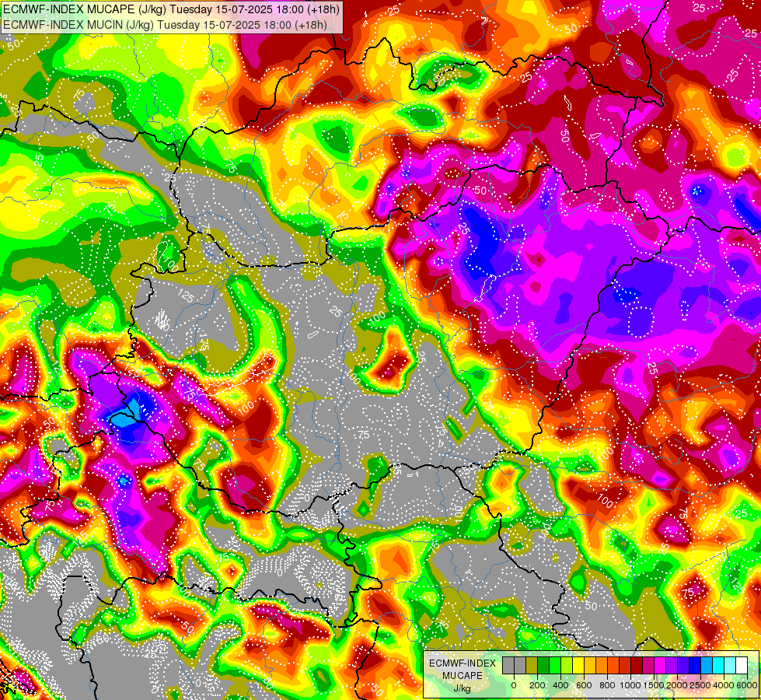Click the '2000' tick label on legend
Viewport: 761px width, 700px height.
tap(678, 685)
